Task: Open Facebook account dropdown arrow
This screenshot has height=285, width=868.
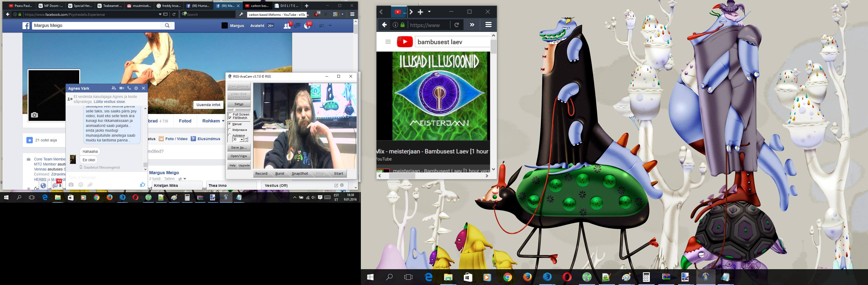Action: [x=330, y=26]
